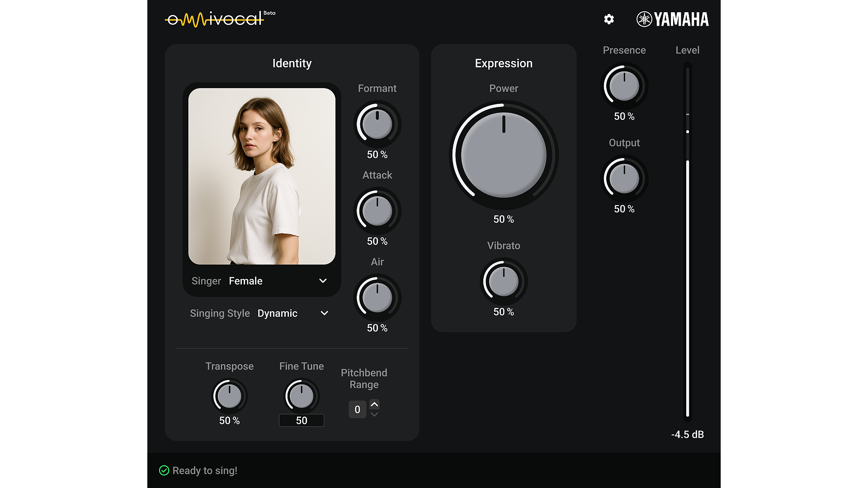The image size is (868, 488).
Task: Click the large Power knob
Action: 504,155
